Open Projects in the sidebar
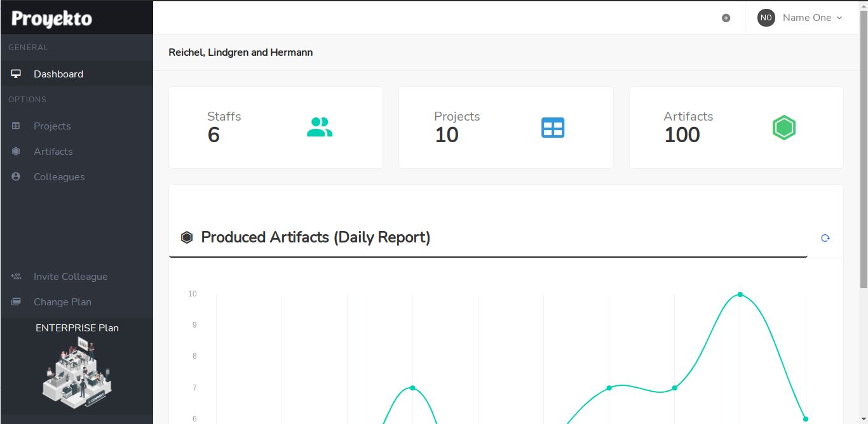 pyautogui.click(x=76, y=126)
